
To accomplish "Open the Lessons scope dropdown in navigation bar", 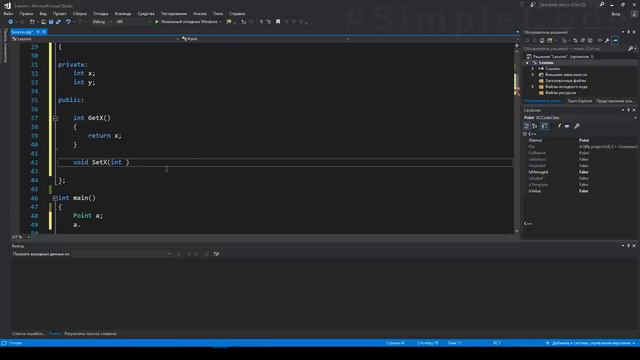I will (95, 39).
